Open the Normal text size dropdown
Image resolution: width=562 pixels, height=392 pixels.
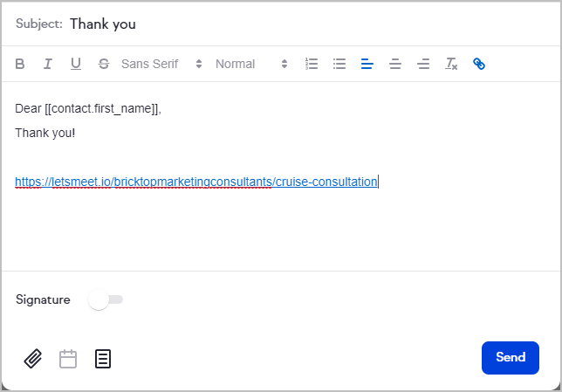(x=251, y=64)
